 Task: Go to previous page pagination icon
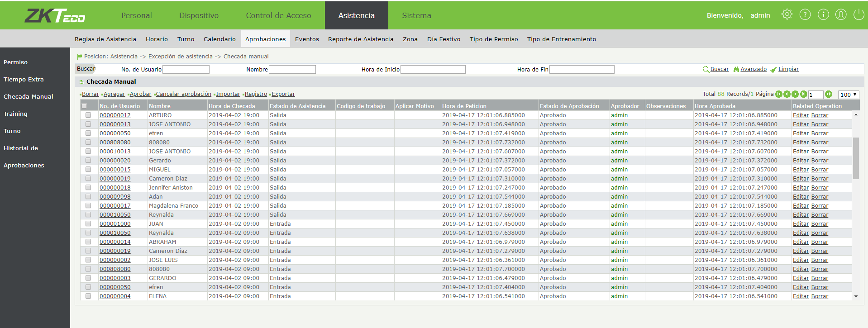pos(787,94)
